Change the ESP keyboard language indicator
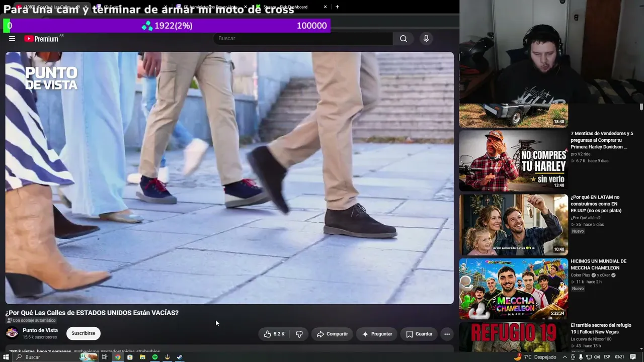Image resolution: width=644 pixels, height=362 pixels. 607,357
